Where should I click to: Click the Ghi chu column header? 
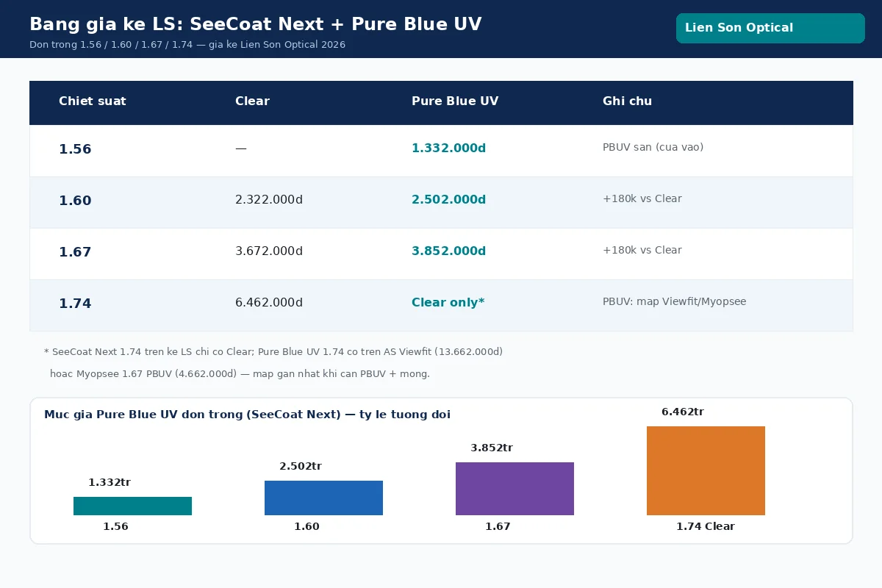pos(627,101)
